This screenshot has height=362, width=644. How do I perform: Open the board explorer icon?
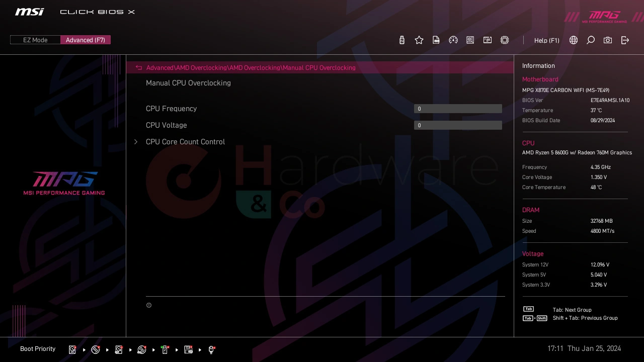(470, 40)
